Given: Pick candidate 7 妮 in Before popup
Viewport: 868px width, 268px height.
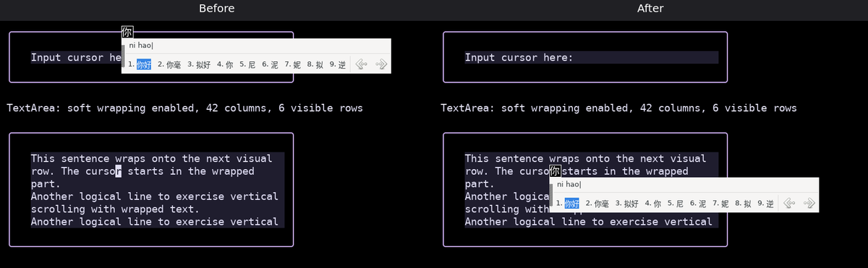Looking at the screenshot, I should tap(292, 64).
